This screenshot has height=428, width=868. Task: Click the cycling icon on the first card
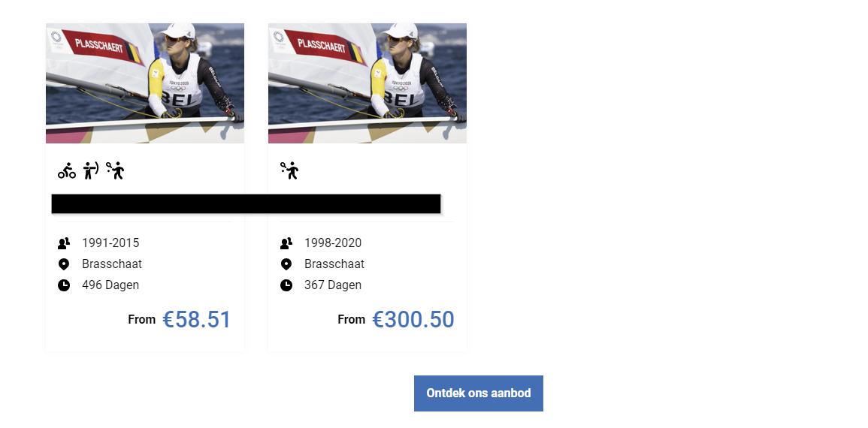[66, 171]
